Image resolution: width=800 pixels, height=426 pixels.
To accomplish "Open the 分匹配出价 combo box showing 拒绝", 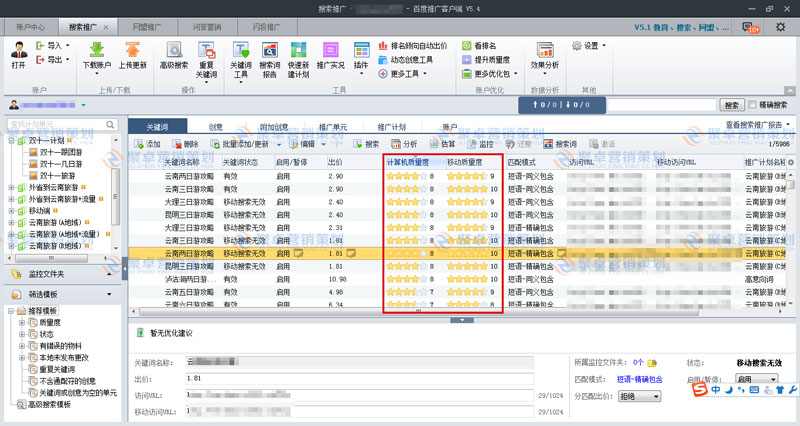I will coord(639,396).
